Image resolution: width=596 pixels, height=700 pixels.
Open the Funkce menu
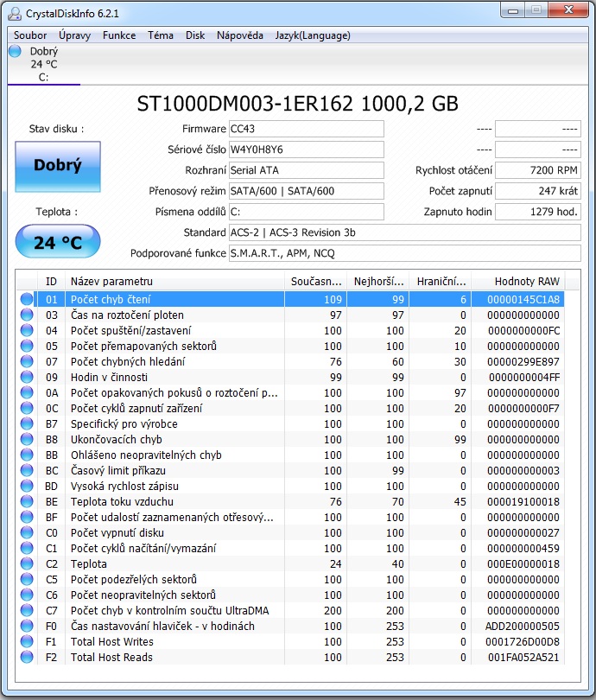(x=119, y=35)
